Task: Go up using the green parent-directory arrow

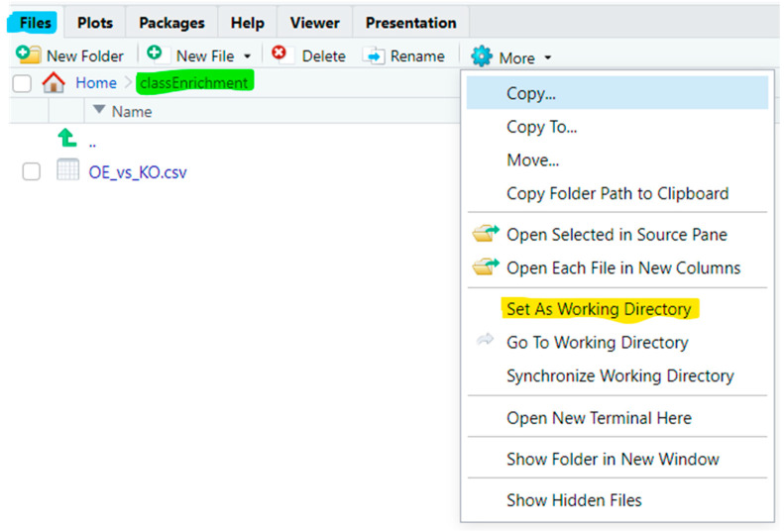Action: point(67,138)
